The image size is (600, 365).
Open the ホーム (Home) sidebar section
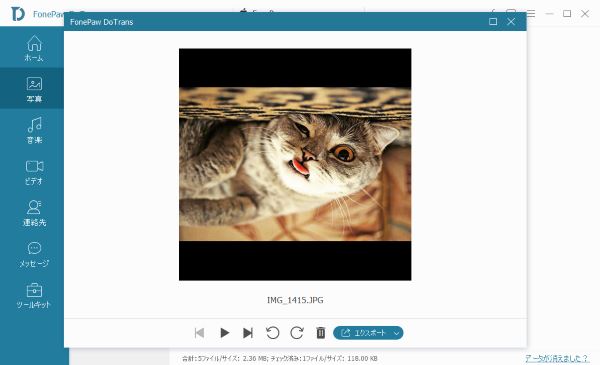point(34,48)
